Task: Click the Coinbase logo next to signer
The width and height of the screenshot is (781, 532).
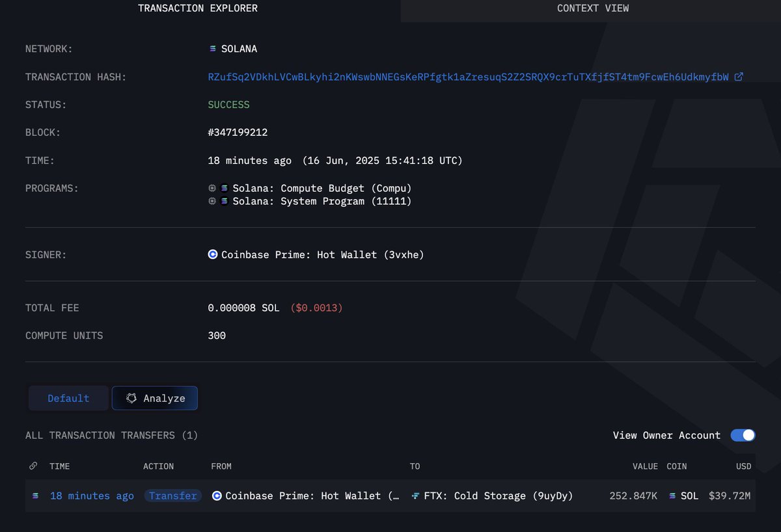Action: 213,255
